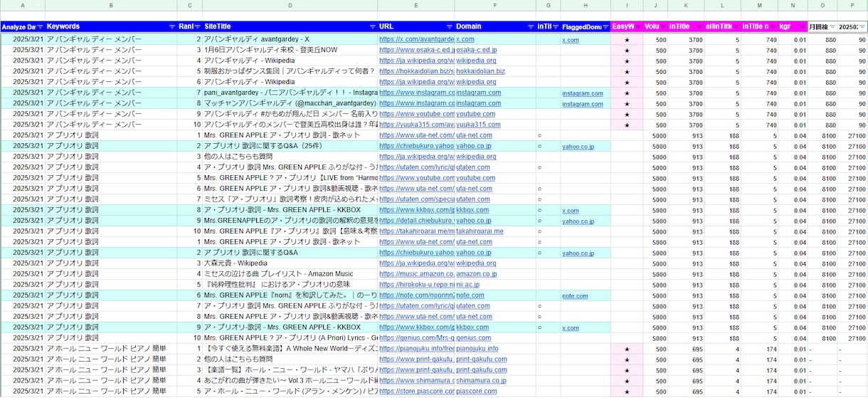
Task: Select cell 'アプリオリ 歌詞に関するQ&A（25件）'
Action: [290, 146]
